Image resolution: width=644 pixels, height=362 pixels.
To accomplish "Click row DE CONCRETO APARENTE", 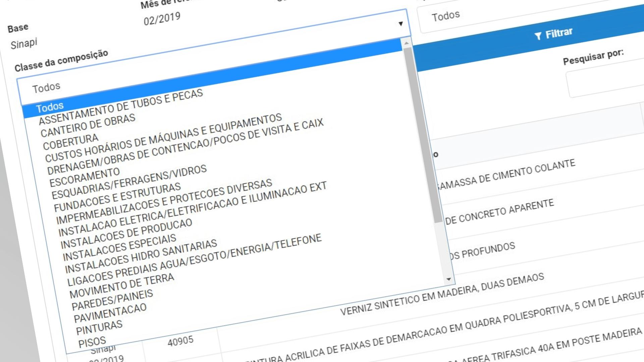I will [x=499, y=212].
